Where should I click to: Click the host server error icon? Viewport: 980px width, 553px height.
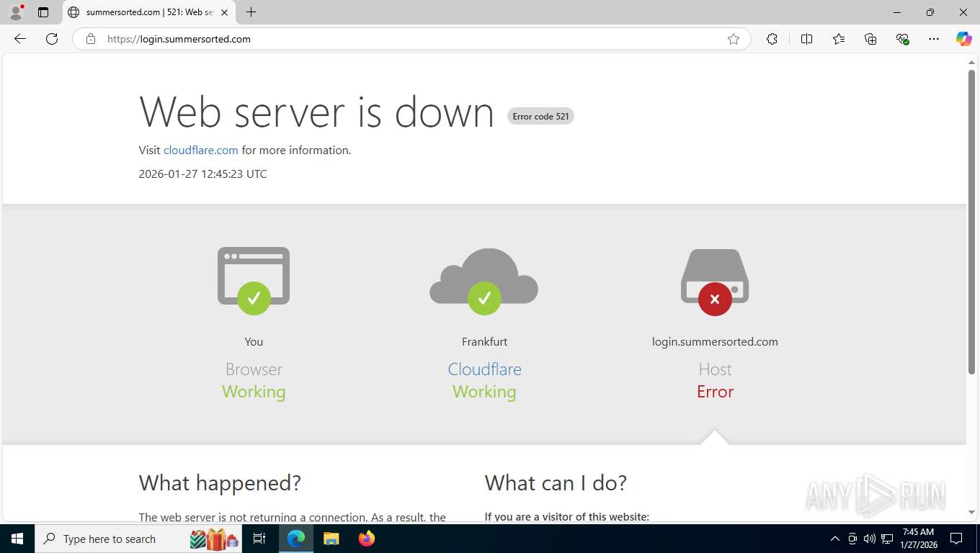tap(715, 282)
